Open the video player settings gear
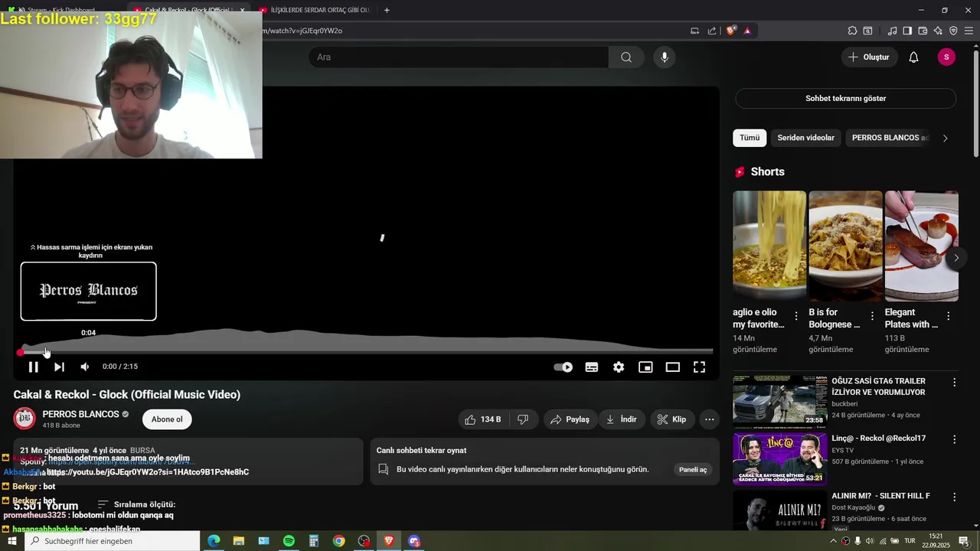Screen dimensions: 980x551 (619, 367)
